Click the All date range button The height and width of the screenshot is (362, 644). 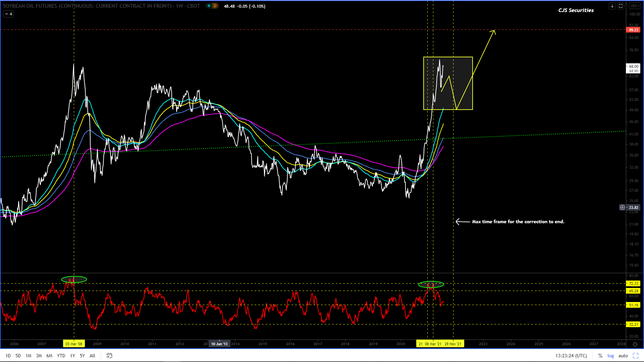coord(92,356)
